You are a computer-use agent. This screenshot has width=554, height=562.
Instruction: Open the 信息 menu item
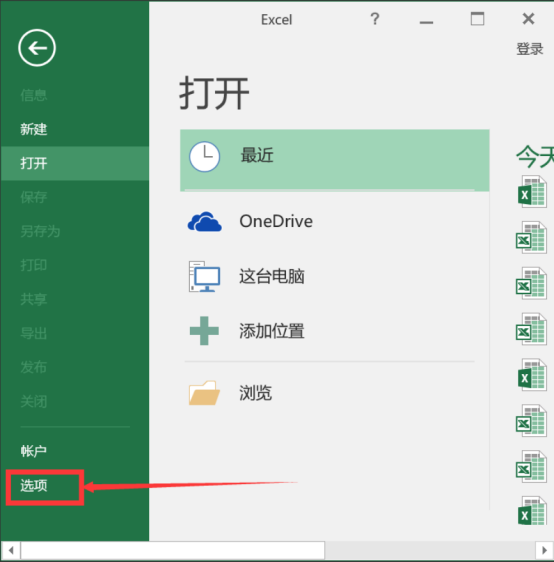[34, 95]
